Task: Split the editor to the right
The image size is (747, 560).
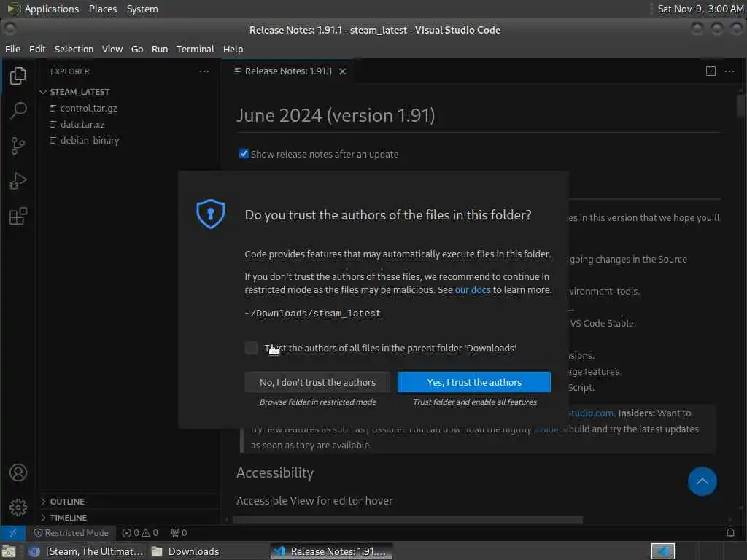Action: [711, 71]
